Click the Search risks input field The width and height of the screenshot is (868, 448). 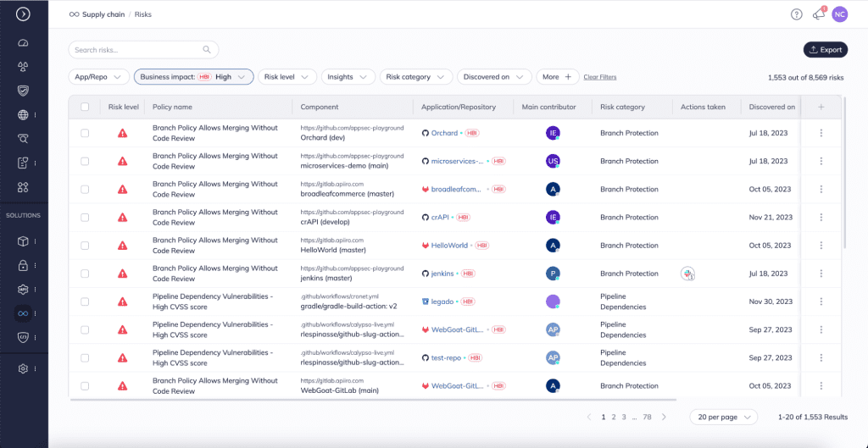coord(136,50)
